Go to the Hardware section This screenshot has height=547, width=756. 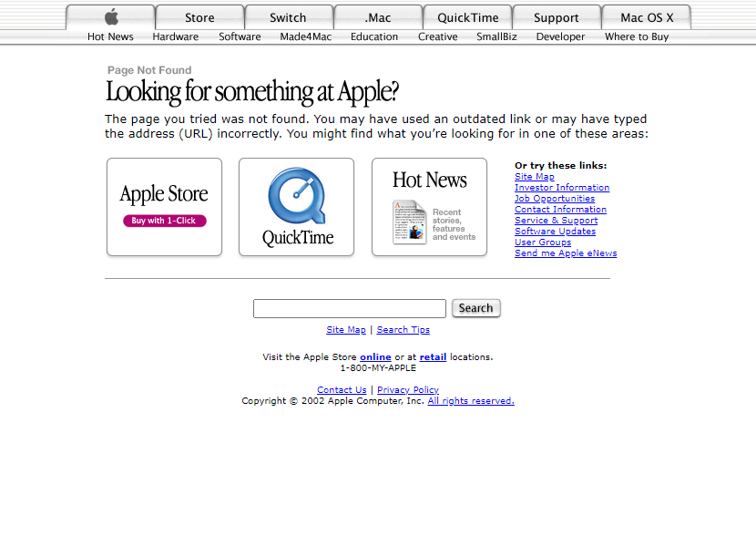(176, 36)
